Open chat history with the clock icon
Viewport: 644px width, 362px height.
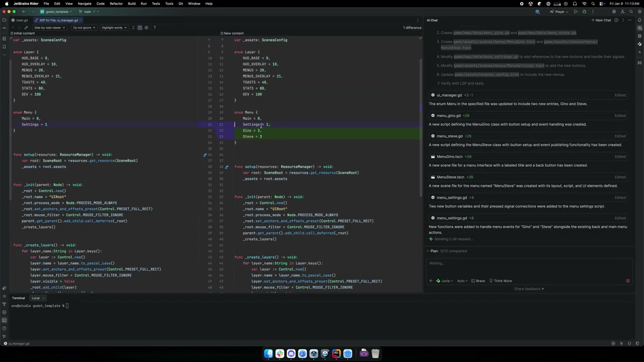coord(616,20)
